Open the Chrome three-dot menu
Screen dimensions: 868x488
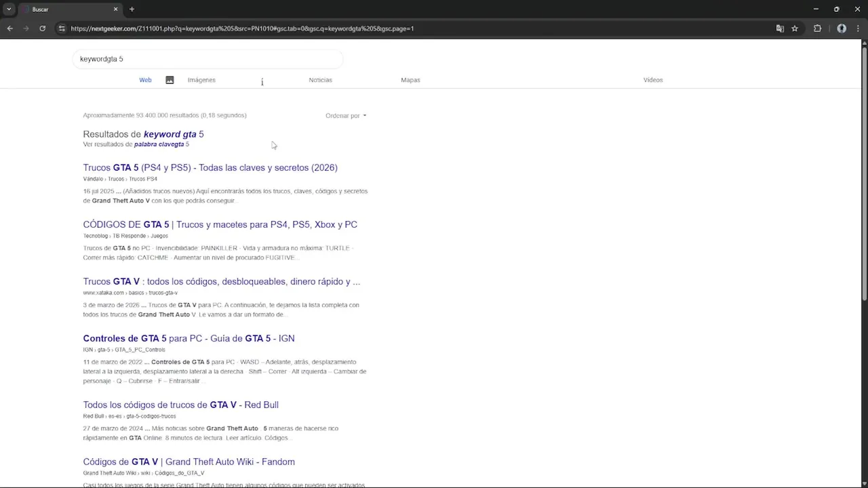coord(857,28)
